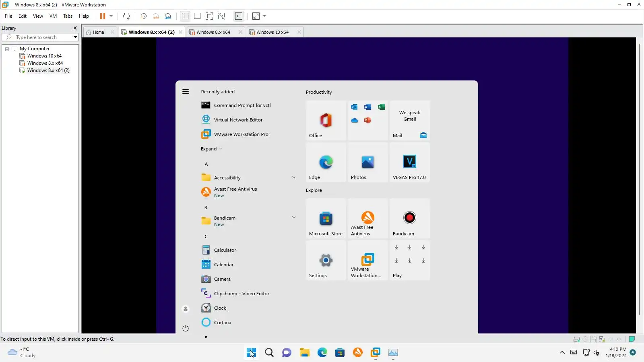Open the Office apps tile group
This screenshot has height=362, width=644.
(x=368, y=120)
